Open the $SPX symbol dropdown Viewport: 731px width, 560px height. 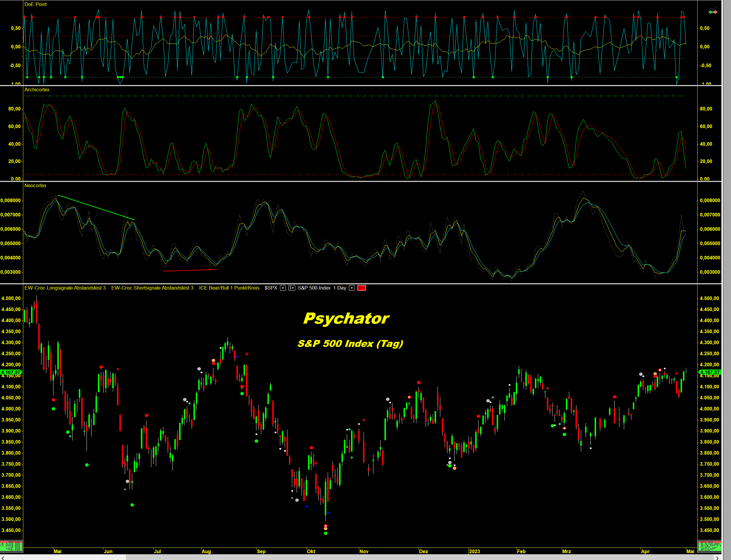(283, 288)
